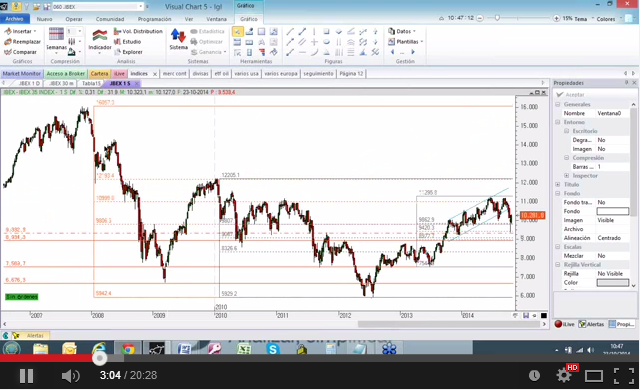
Task: Select the ellipse figure tool
Action: pyautogui.click(x=327, y=42)
